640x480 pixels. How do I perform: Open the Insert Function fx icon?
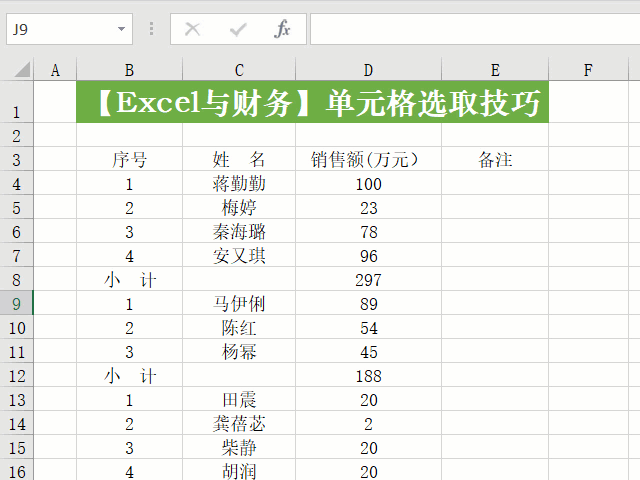[282, 29]
